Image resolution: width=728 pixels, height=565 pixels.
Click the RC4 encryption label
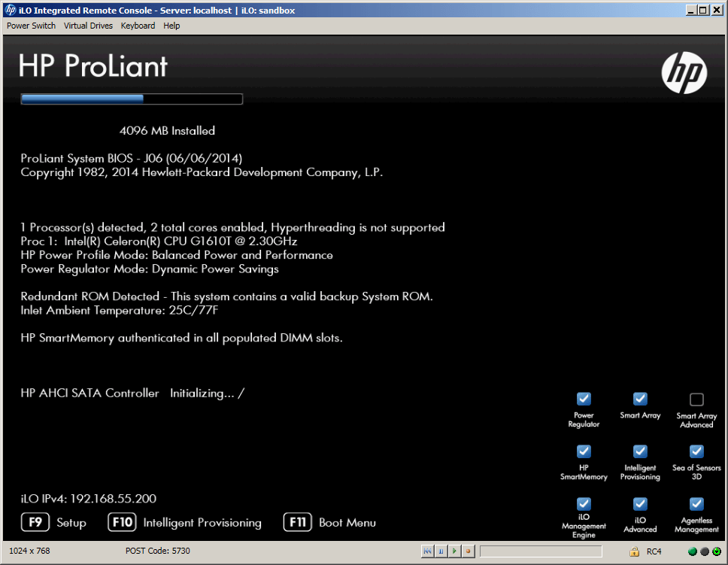(654, 551)
